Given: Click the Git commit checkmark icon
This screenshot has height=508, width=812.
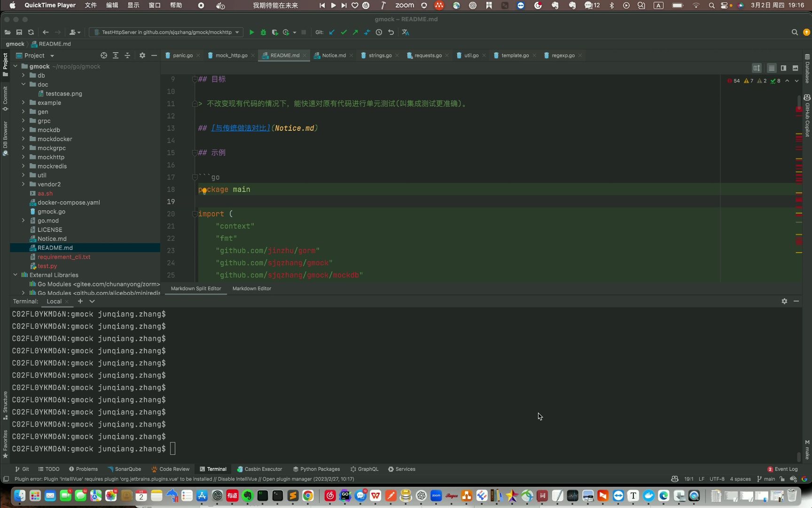Looking at the screenshot, I should click(x=344, y=32).
